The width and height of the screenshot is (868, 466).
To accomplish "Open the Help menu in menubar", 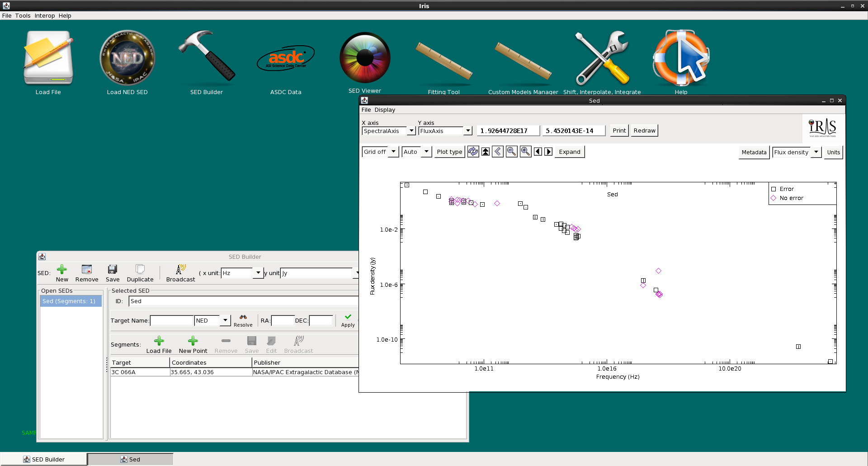I will coord(65,16).
